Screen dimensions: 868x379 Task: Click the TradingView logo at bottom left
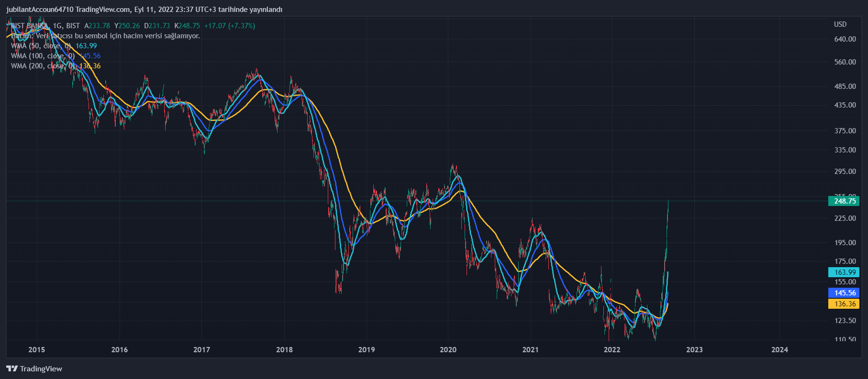coord(34,368)
